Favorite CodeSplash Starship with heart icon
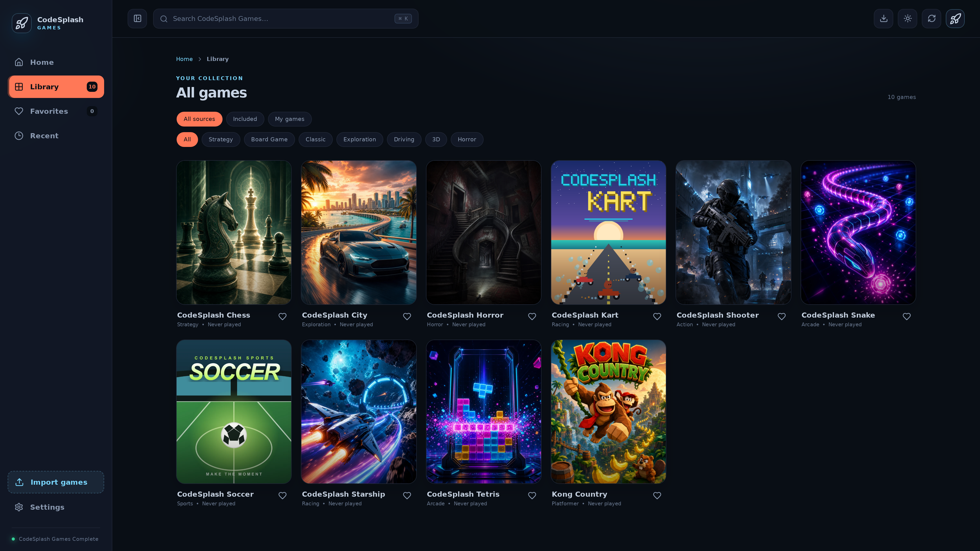 click(407, 495)
